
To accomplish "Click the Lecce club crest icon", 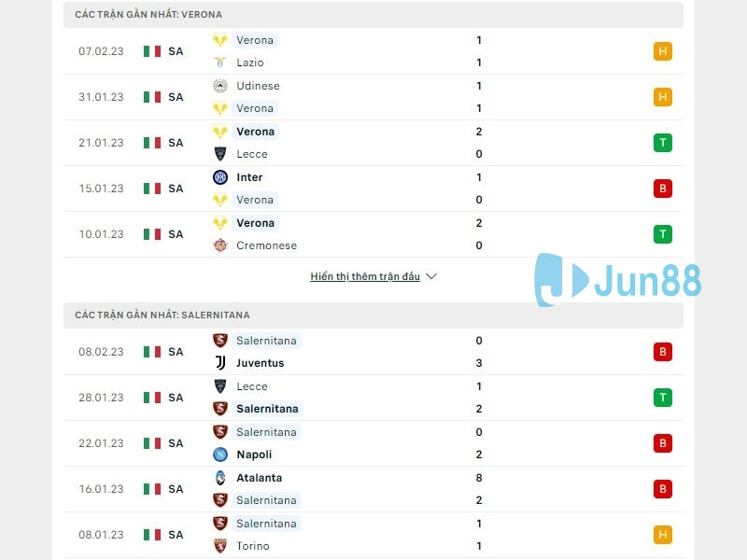I will tap(218, 154).
